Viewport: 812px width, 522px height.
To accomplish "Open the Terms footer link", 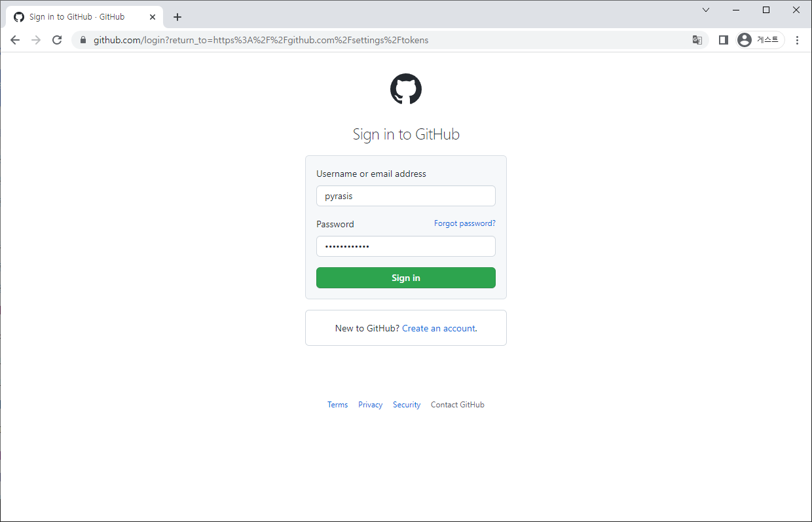I will point(337,405).
